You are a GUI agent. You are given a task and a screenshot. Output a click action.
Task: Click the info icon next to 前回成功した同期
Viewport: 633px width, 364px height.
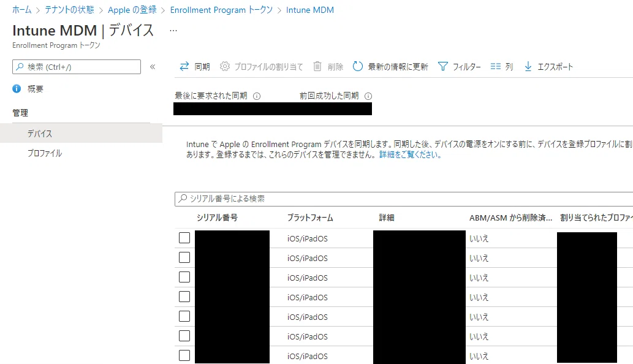[x=368, y=96]
